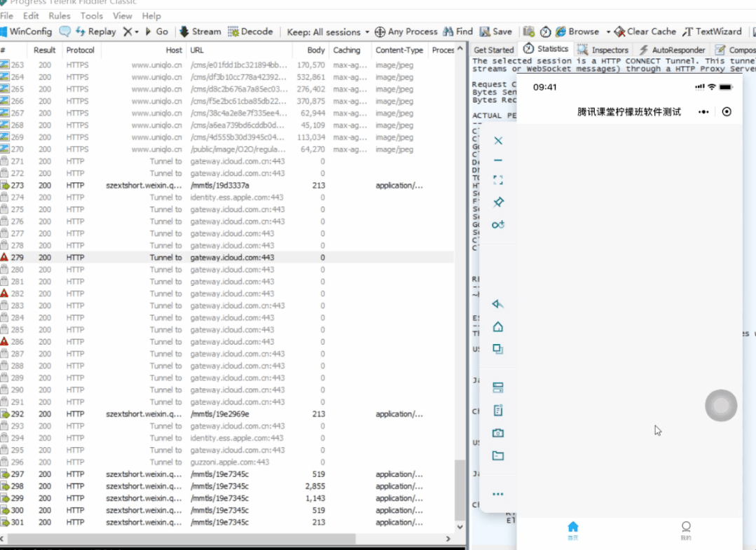Image resolution: width=756 pixels, height=550 pixels.
Task: Click the infinity plus sidebar icon
Action: [498, 225]
